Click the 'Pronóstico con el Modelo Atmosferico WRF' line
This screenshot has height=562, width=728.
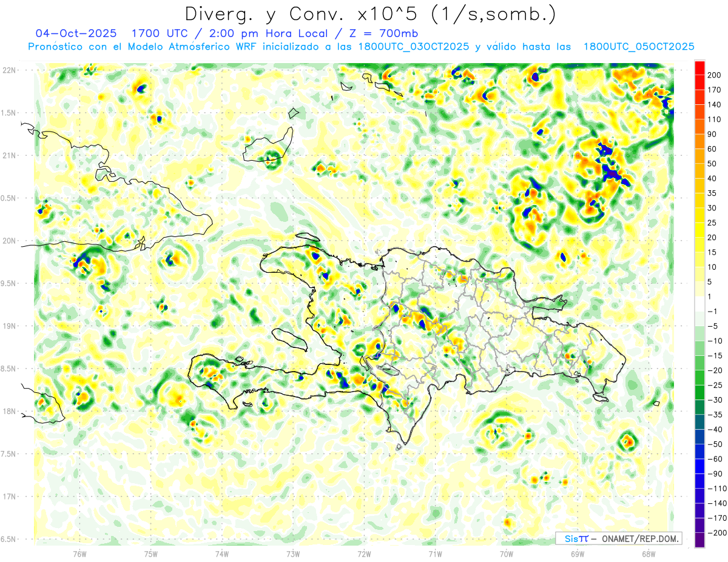[x=170, y=47]
